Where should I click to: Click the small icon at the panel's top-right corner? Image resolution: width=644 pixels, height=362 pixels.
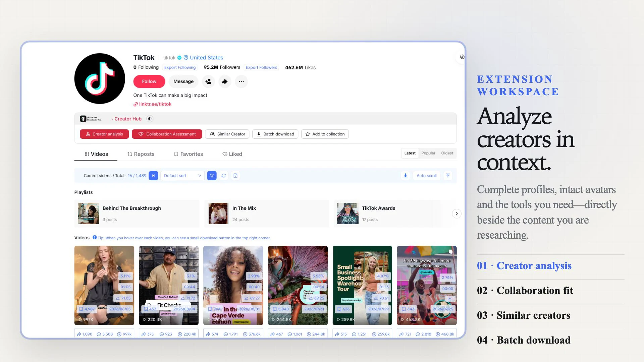[462, 57]
